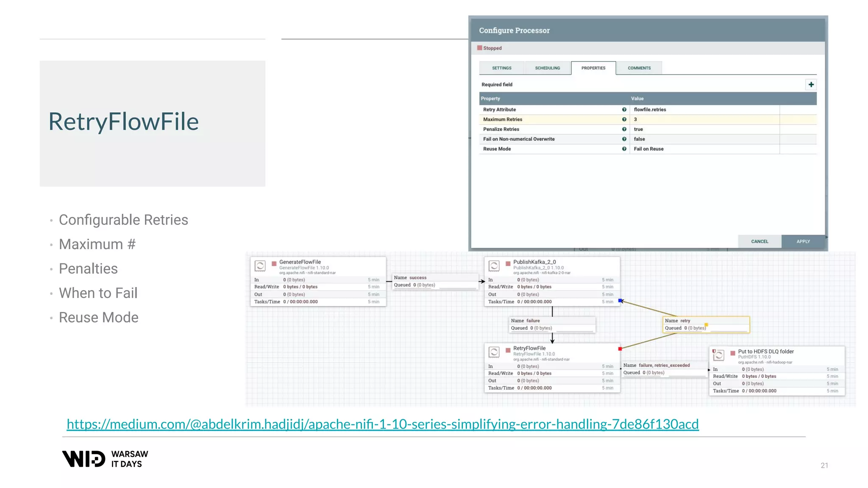This screenshot has width=868, height=488.
Task: Click the RetryFlowFile processor icon
Action: pos(494,352)
